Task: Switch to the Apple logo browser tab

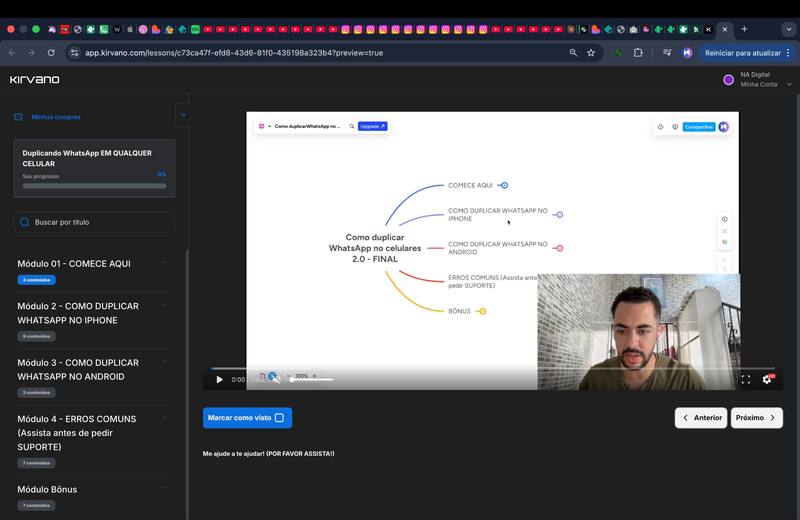Action: click(130, 30)
